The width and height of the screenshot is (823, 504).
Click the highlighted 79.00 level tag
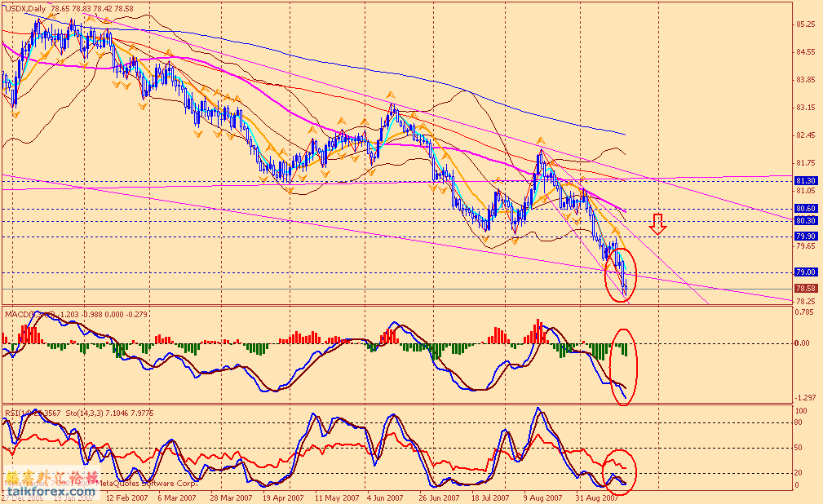(806, 272)
